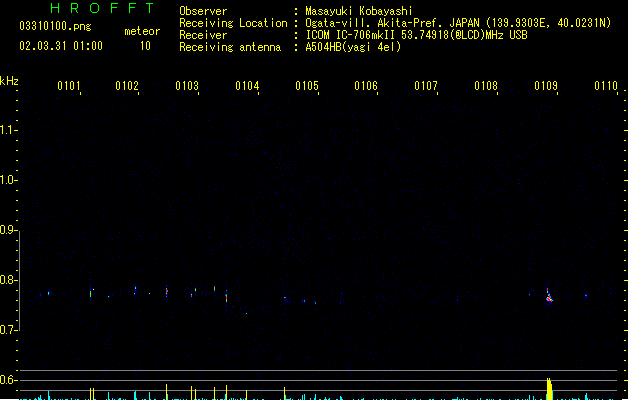
Task: Click the 1.0 kHz axis label
Action: point(7,180)
